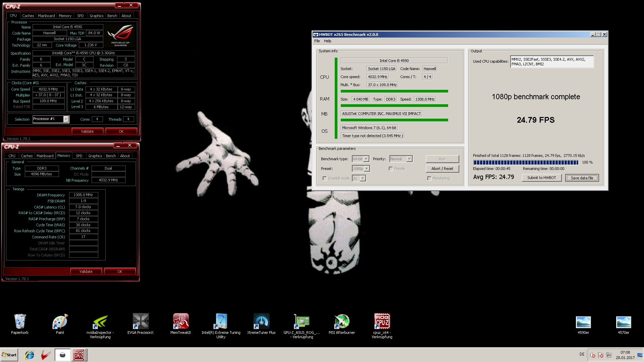Open About tab in top CPU-Z window

126,16
